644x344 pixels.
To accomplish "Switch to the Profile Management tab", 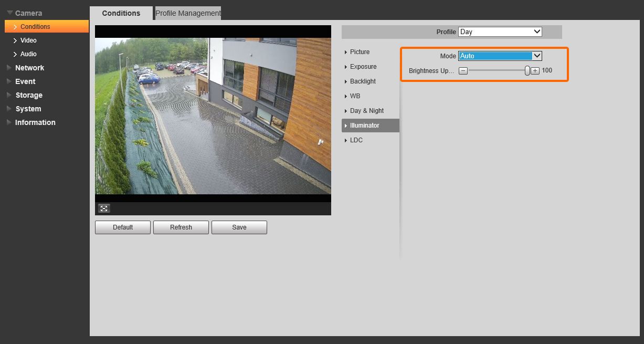I will (x=188, y=13).
